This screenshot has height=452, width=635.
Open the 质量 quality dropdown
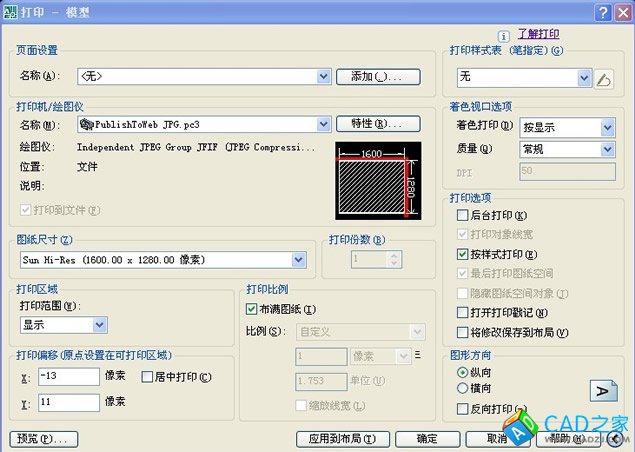coord(607,149)
